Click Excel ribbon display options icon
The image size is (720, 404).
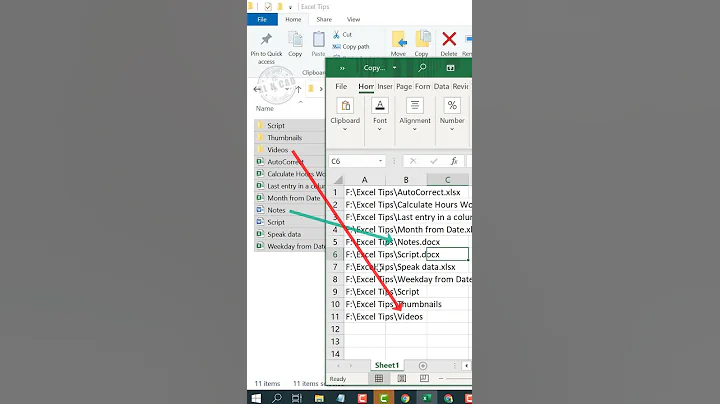click(450, 68)
